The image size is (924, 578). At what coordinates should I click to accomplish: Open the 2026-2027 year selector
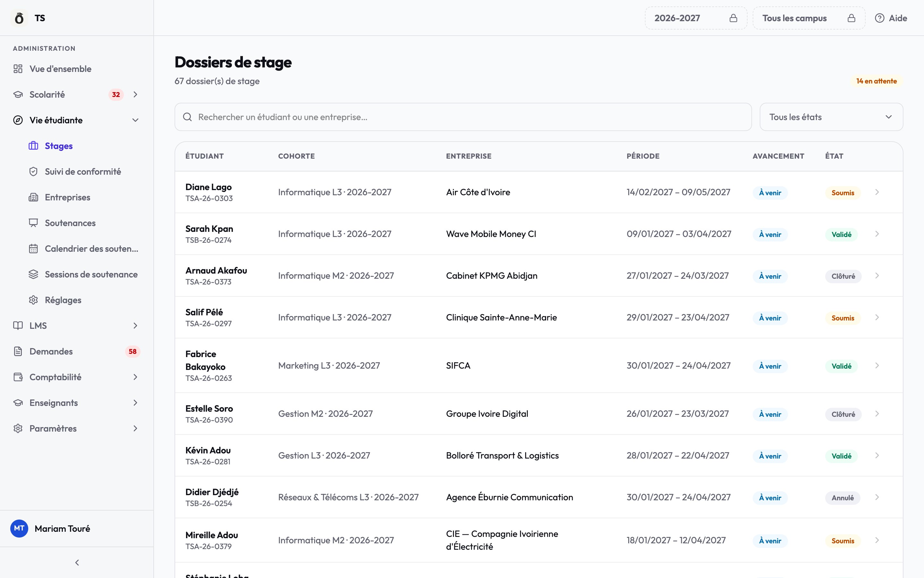pos(696,18)
